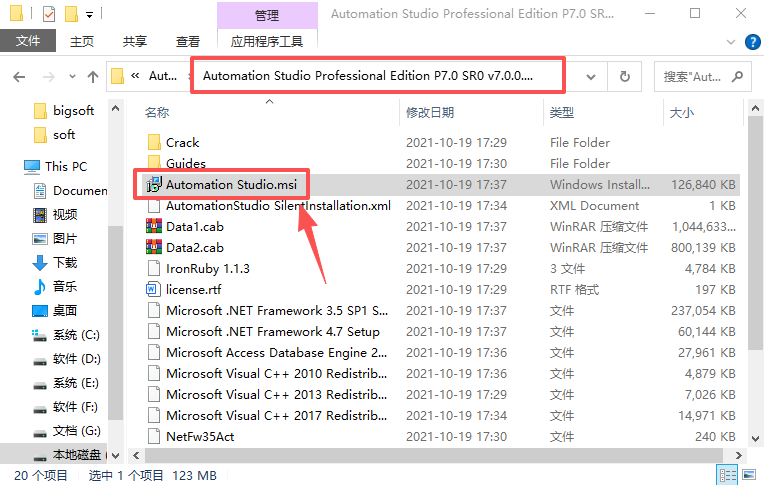Sort files by 修改日期 column header
This screenshot has height=485, width=764.
pos(430,112)
